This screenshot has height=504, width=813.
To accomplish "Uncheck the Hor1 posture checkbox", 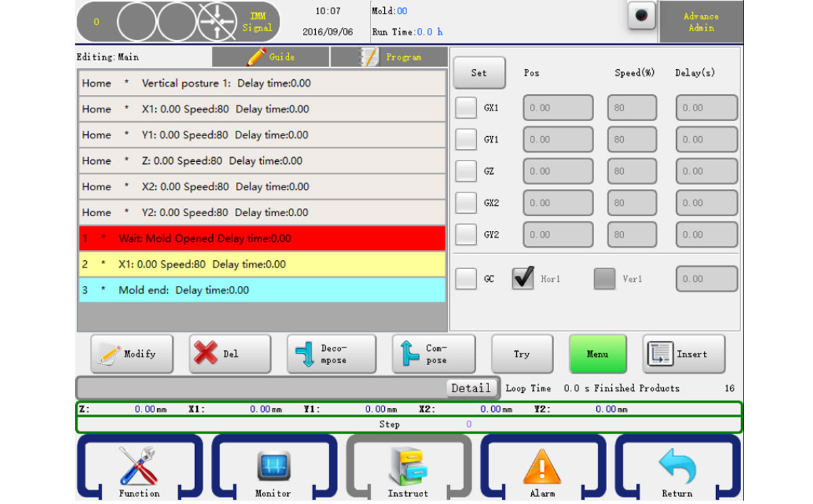I will click(523, 278).
